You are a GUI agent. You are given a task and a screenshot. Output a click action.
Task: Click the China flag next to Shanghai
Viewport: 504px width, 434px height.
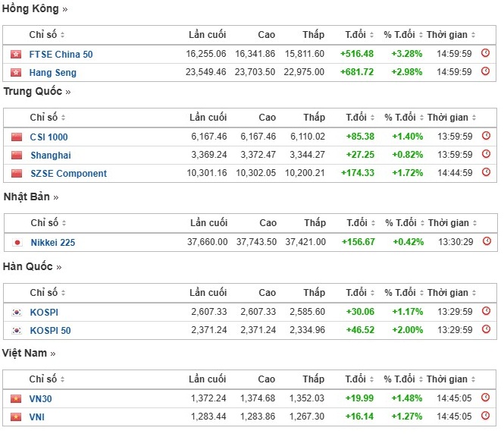tap(17, 155)
